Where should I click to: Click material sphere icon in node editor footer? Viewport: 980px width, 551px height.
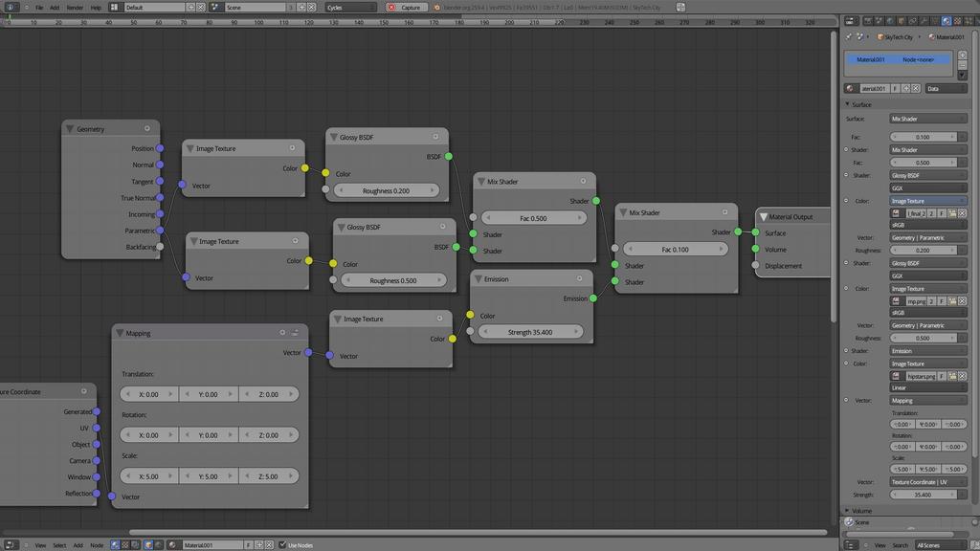click(172, 544)
